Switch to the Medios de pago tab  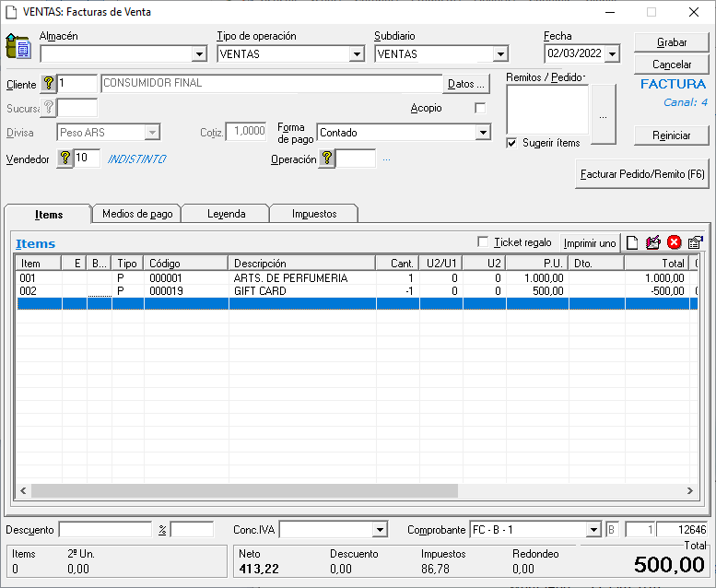137,214
